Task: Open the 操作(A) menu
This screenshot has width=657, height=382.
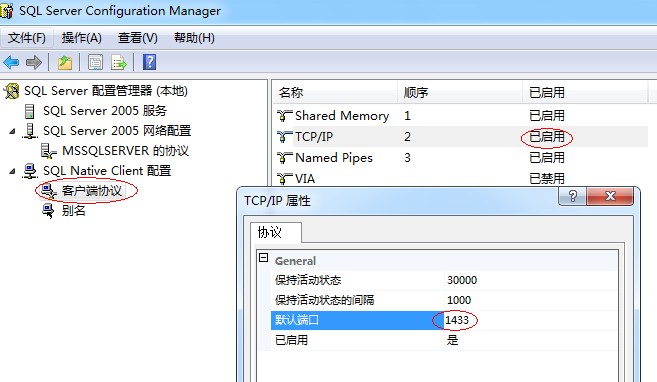Action: (x=82, y=38)
